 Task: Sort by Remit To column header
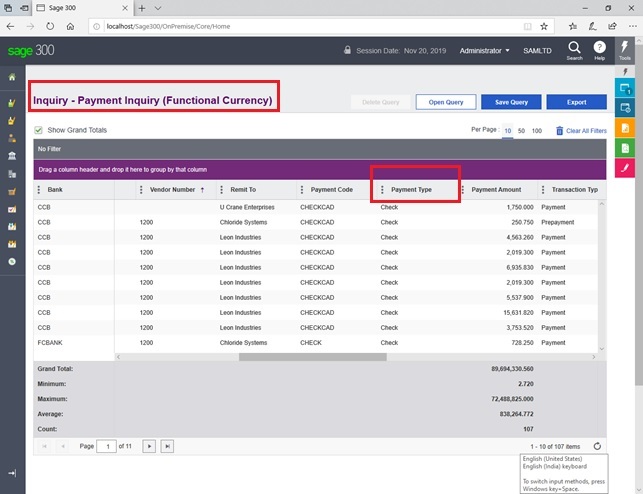coord(243,189)
